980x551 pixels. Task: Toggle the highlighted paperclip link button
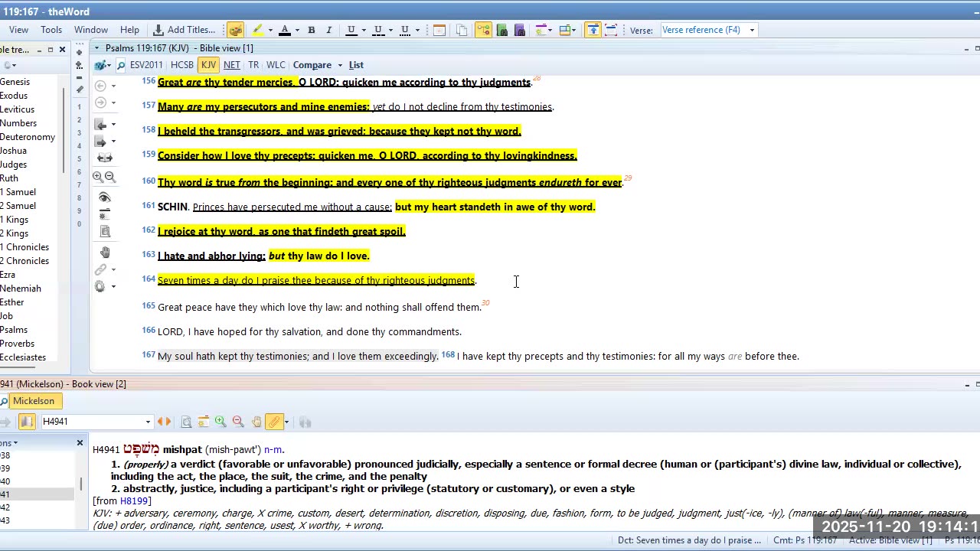tap(275, 422)
